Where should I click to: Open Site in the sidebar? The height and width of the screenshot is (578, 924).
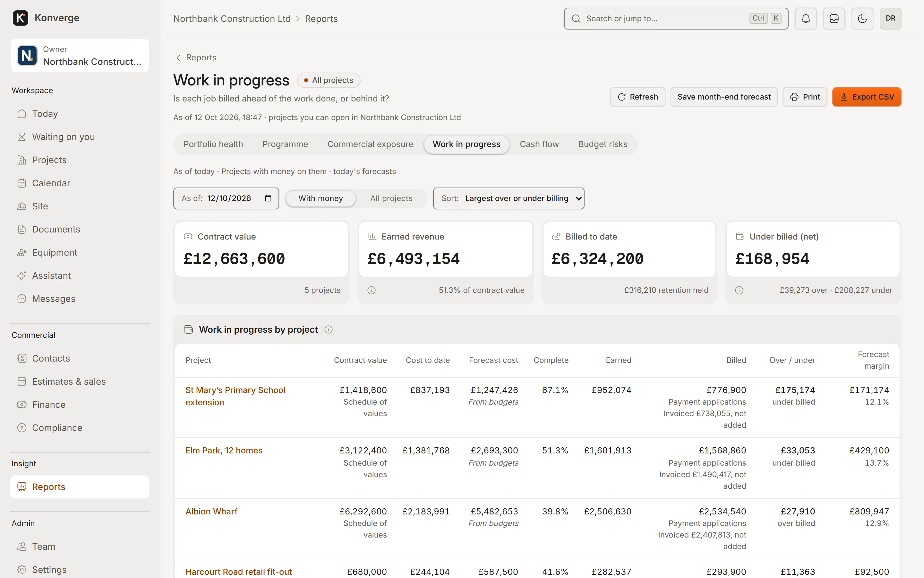click(x=80, y=206)
